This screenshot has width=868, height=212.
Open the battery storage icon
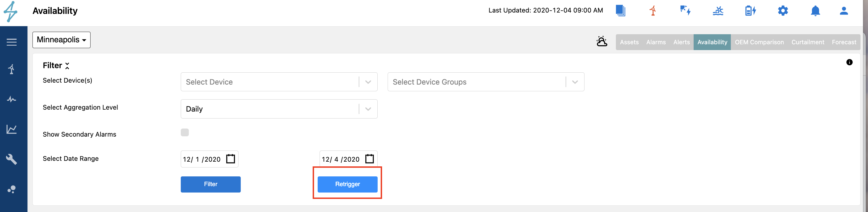(750, 11)
